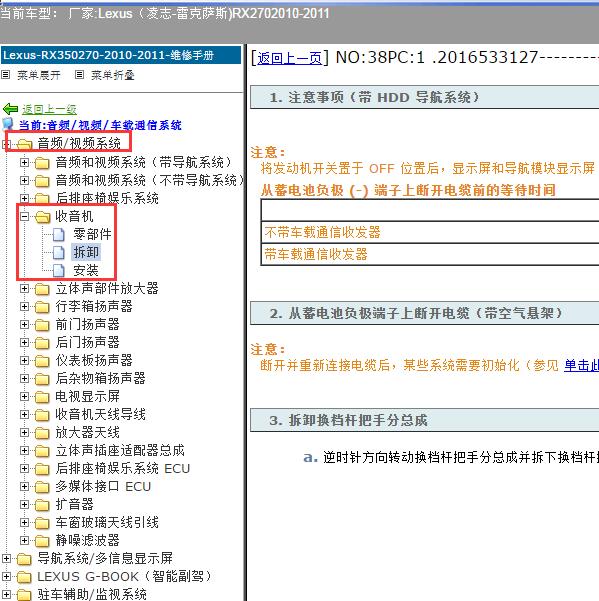Viewport: 599px width, 601px height.
Task: Collapse the 收音机 tree node
Action: pyautogui.click(x=25, y=217)
